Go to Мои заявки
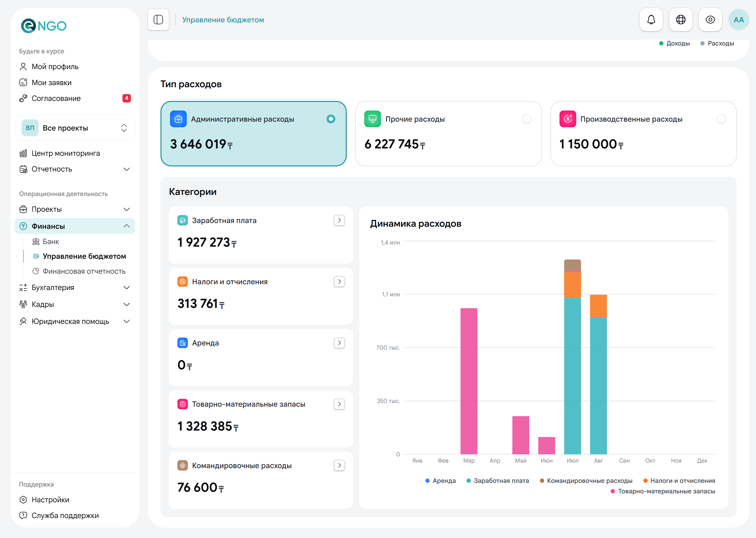 point(75,82)
